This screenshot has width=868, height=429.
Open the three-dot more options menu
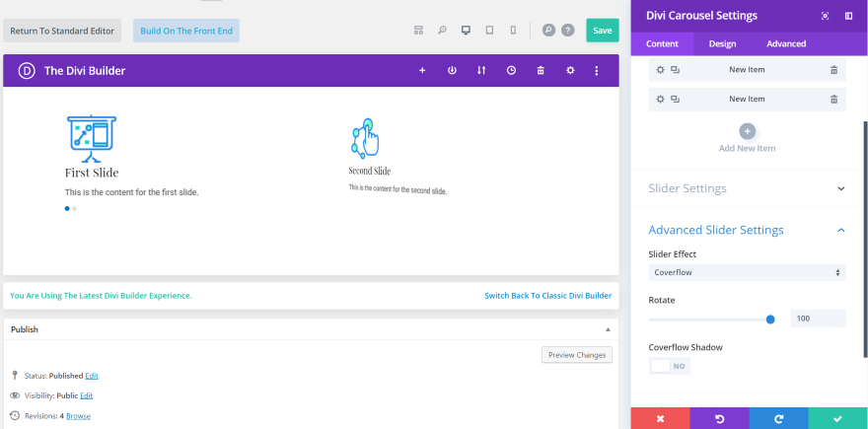pos(597,70)
